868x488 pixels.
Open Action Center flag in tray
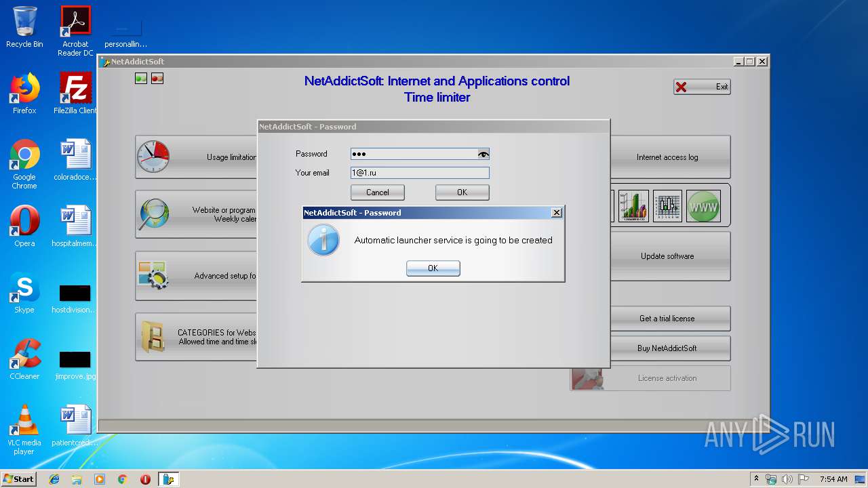click(x=803, y=479)
